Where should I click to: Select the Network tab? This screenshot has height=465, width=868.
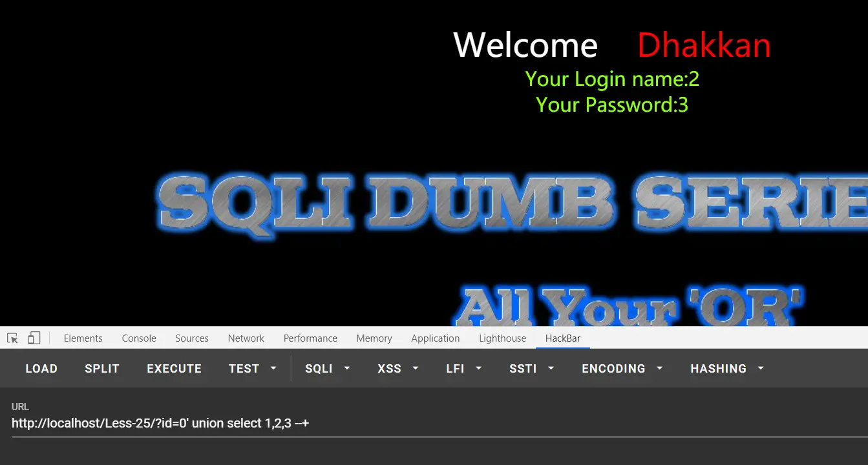click(x=246, y=338)
